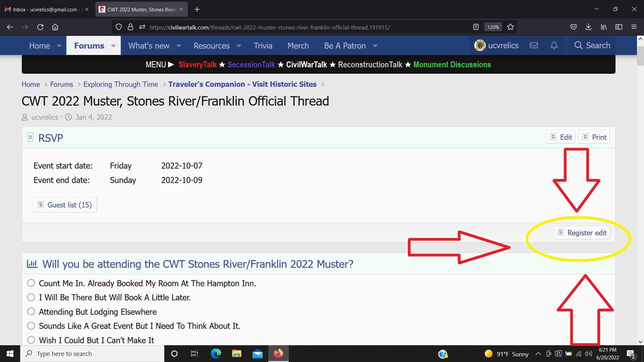Open the Home navigation item
644x362 pixels.
pyautogui.click(x=40, y=46)
